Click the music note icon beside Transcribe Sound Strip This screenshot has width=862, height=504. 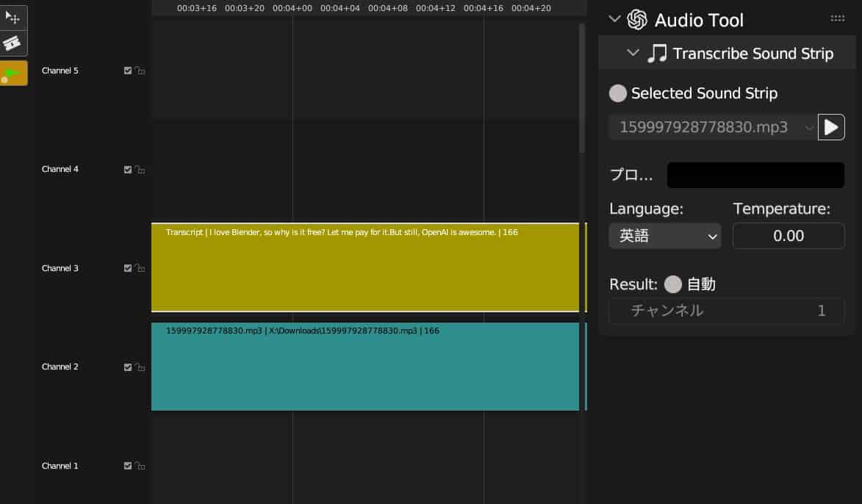pyautogui.click(x=657, y=54)
